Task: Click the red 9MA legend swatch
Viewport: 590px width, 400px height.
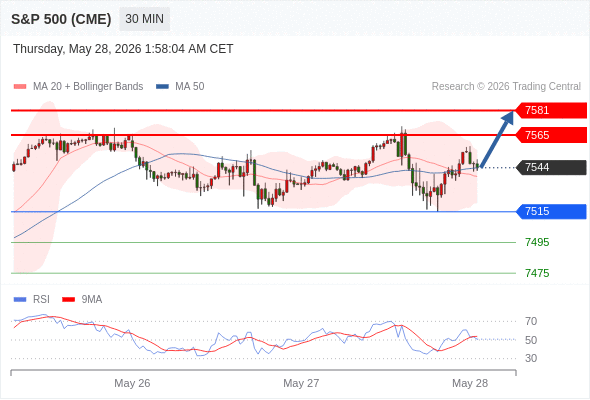Action: coord(68,300)
